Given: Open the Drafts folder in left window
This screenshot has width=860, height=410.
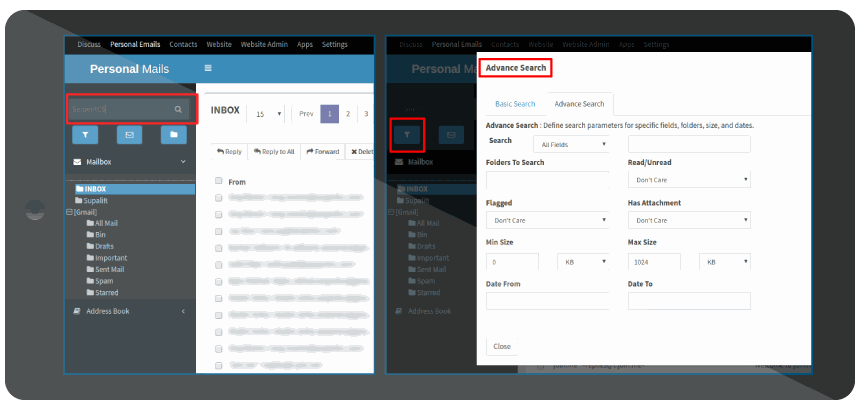Looking at the screenshot, I should [x=100, y=246].
